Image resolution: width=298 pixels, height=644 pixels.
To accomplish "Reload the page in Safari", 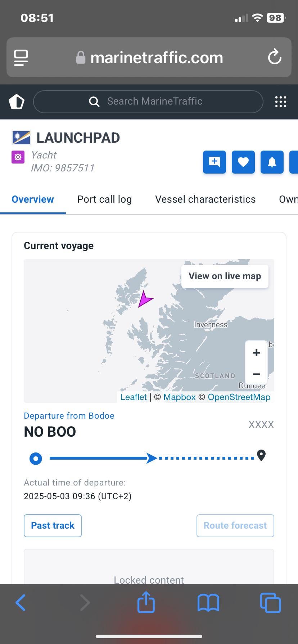I will (275, 57).
